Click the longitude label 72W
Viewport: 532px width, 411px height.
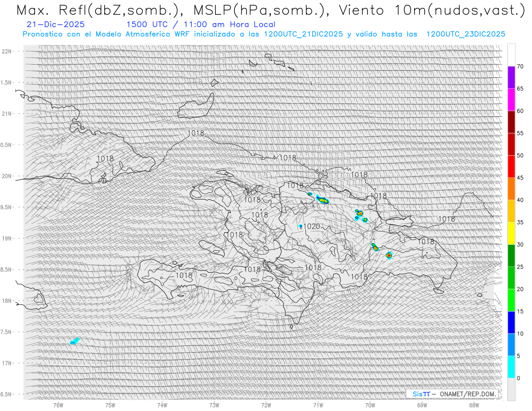click(x=266, y=405)
